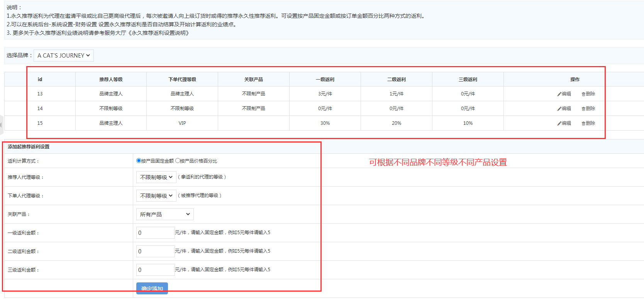Open the 关联产品 所有产品 dropdown
Screen dimensions: 644x299
click(x=165, y=214)
